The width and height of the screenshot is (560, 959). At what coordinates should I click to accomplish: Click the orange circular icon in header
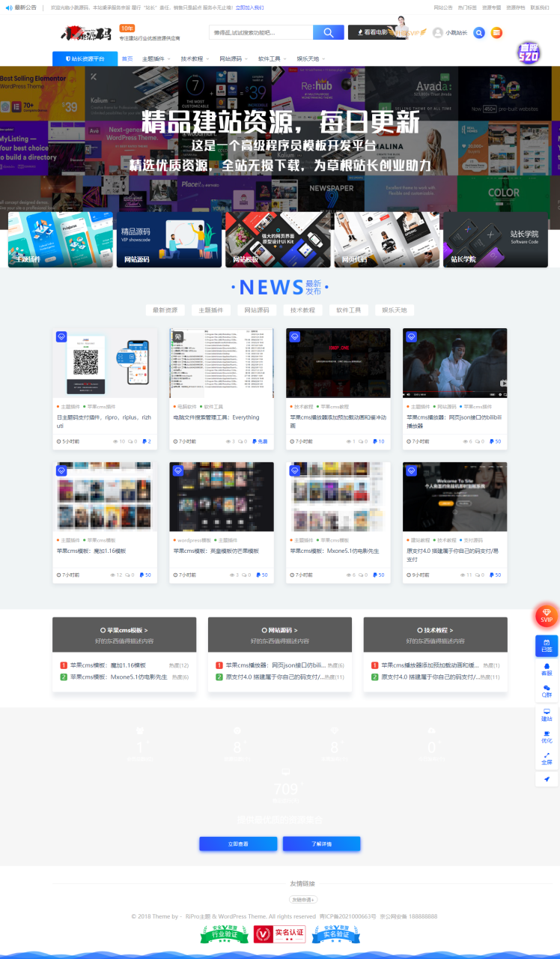point(496,33)
